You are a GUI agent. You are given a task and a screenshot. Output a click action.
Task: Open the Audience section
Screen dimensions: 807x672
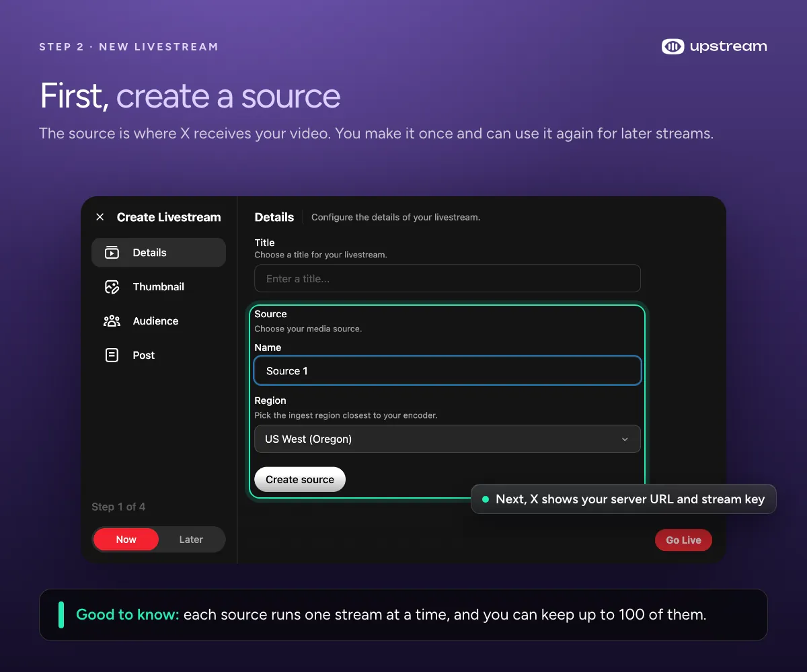[159, 321]
